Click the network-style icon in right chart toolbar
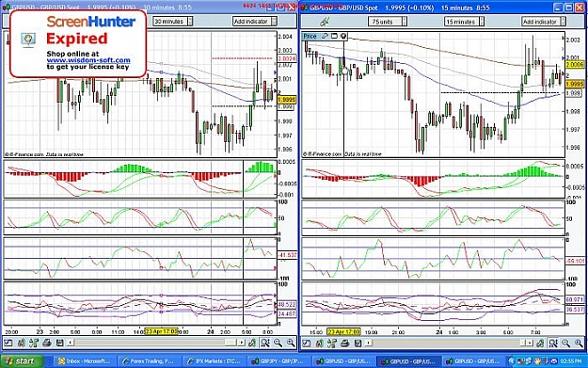Screen dimensions: 588x368 pos(332,343)
